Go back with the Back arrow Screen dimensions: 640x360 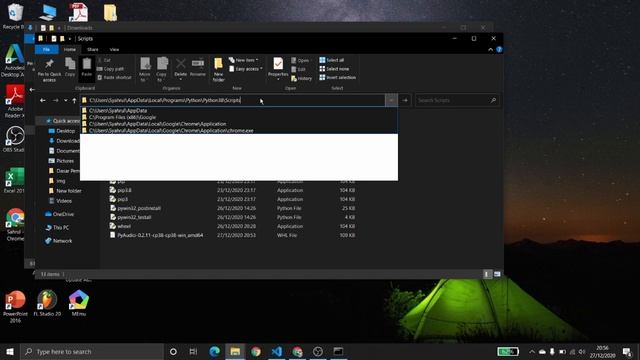(42, 100)
